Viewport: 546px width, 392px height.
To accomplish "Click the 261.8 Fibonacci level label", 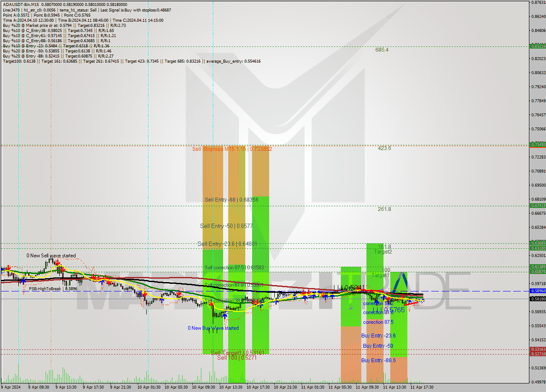I will (384, 209).
